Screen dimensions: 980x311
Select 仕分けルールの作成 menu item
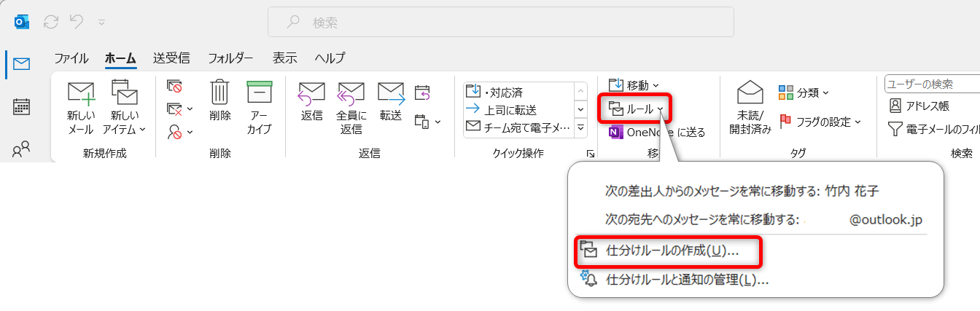click(x=672, y=251)
